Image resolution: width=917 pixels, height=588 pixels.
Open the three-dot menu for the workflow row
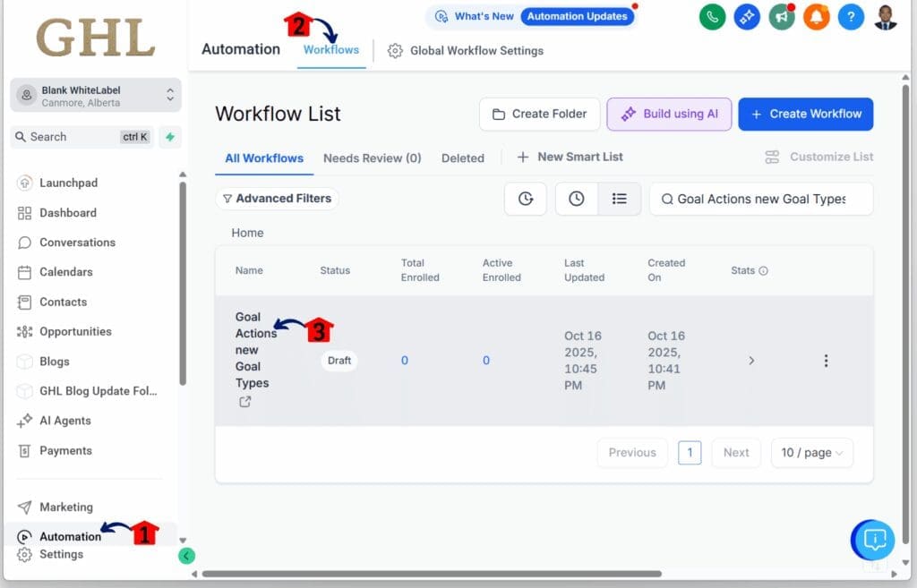(826, 361)
